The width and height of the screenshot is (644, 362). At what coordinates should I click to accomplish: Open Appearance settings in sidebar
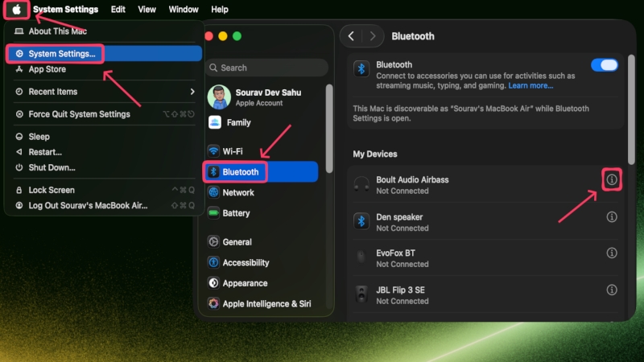[262, 283]
